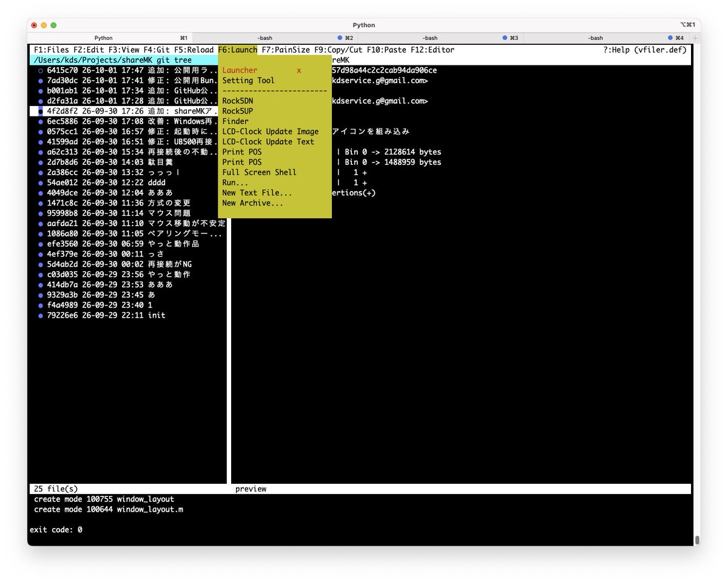Viewport: 728px width, 582px height.
Task: Launch Rock5DN from the Launcher menu
Action: 238,101
